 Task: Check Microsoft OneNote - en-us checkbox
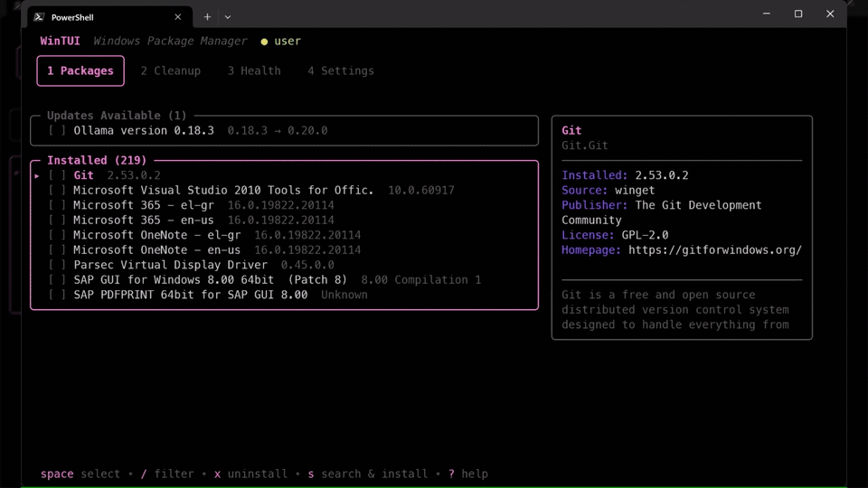point(57,250)
